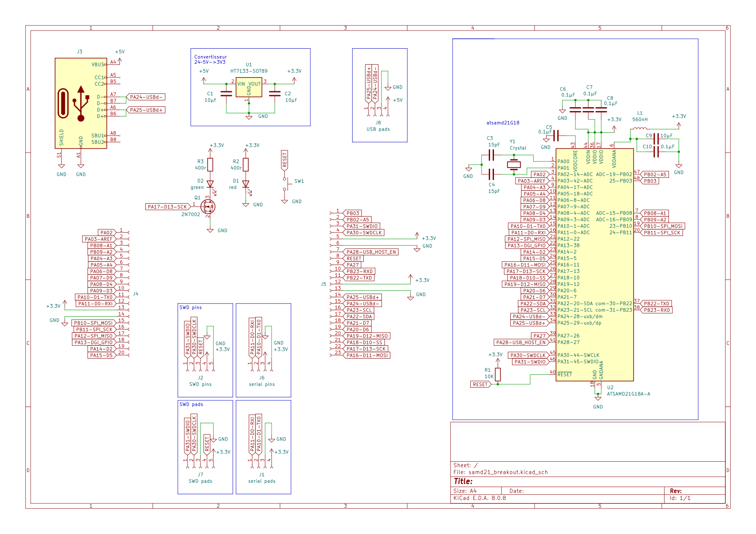This screenshot has width=756, height=534.
Task: Click capacitor C1 symbol next to the regulator
Action: (226, 93)
